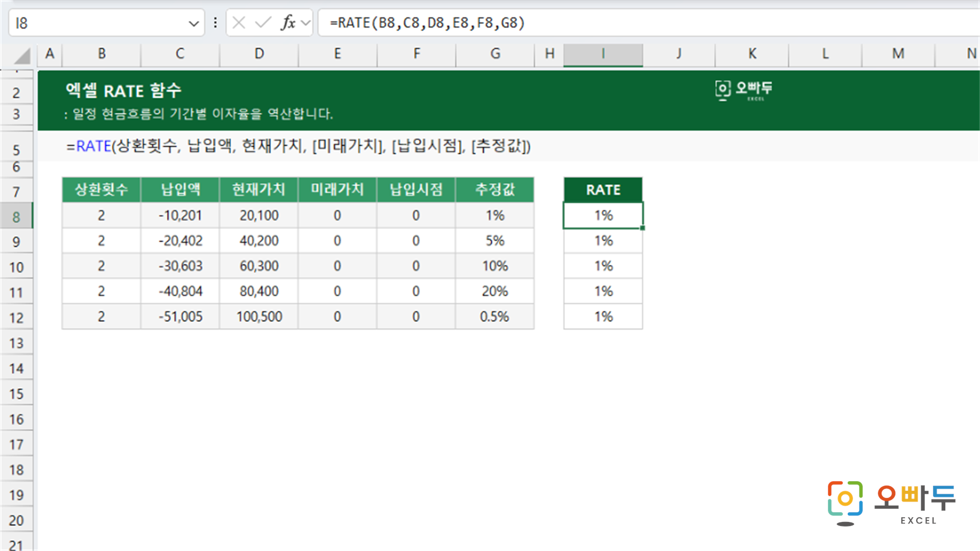The width and height of the screenshot is (980, 551).
Task: Click the Select All corner triangle
Action: point(22,55)
